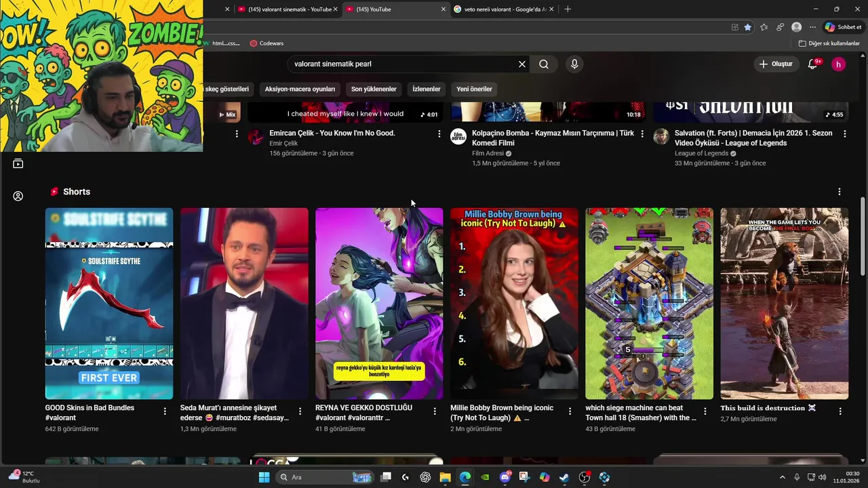Viewport: 868px width, 488px height.
Task: Open Emircan Çelik You Know I'm No Good title
Action: (332, 133)
